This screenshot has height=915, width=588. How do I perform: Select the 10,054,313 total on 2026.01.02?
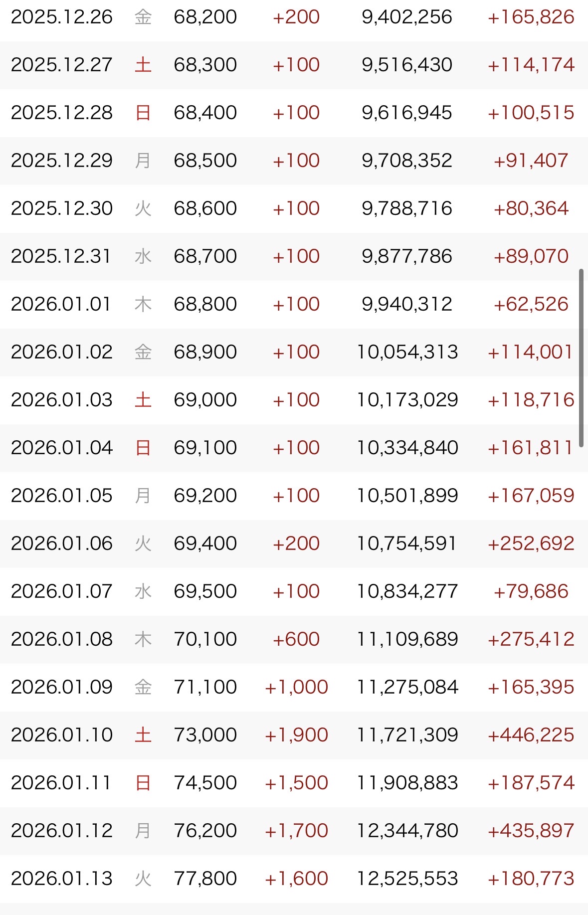coord(407,352)
